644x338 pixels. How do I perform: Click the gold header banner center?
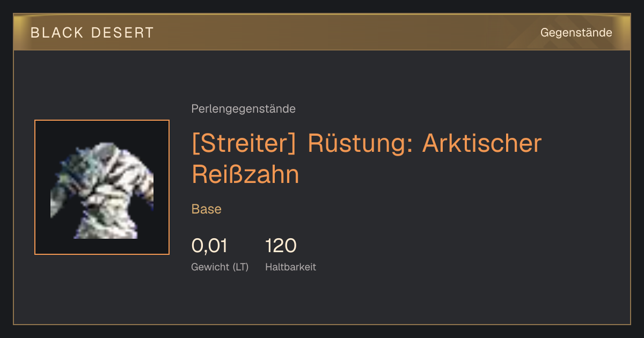[322, 32]
